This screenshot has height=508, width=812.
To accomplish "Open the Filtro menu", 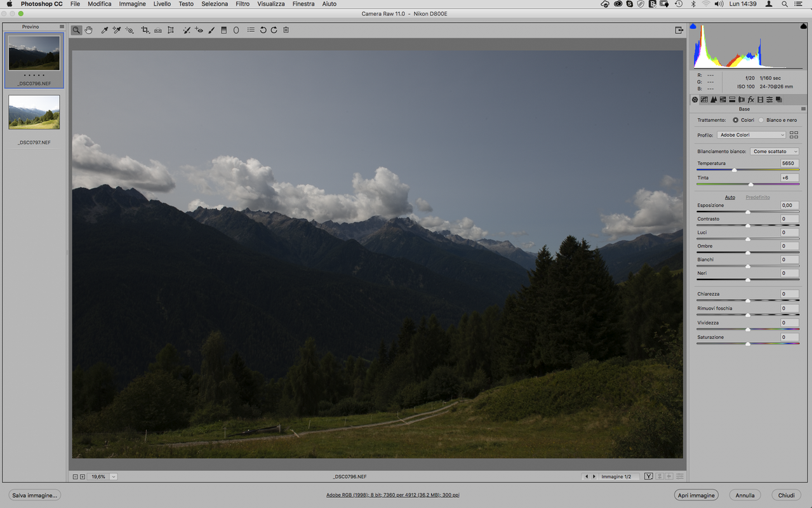I will point(243,4).
